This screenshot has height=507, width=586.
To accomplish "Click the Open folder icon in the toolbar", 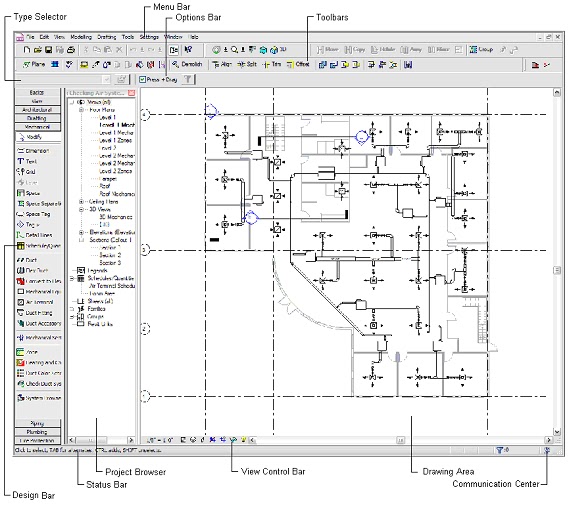I will [37, 49].
